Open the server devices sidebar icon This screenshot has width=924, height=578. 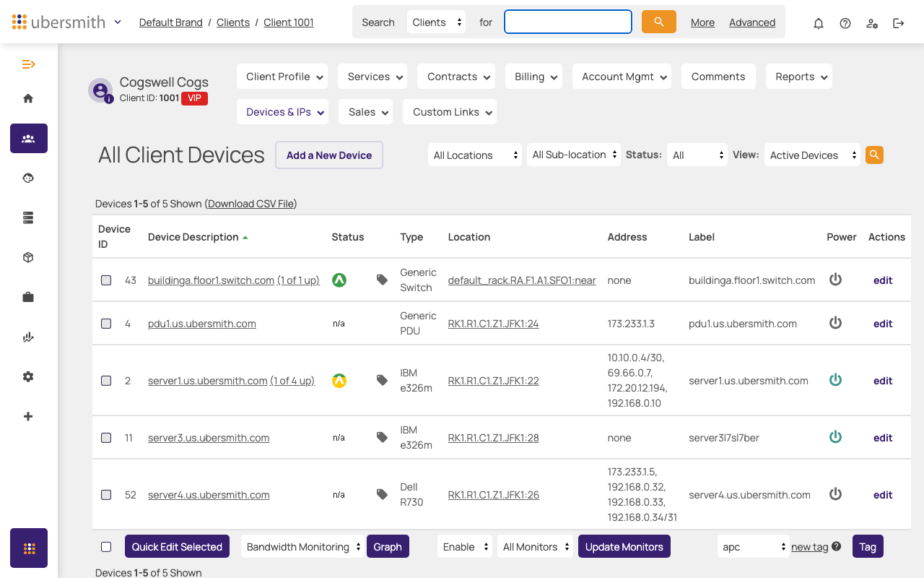[28, 217]
